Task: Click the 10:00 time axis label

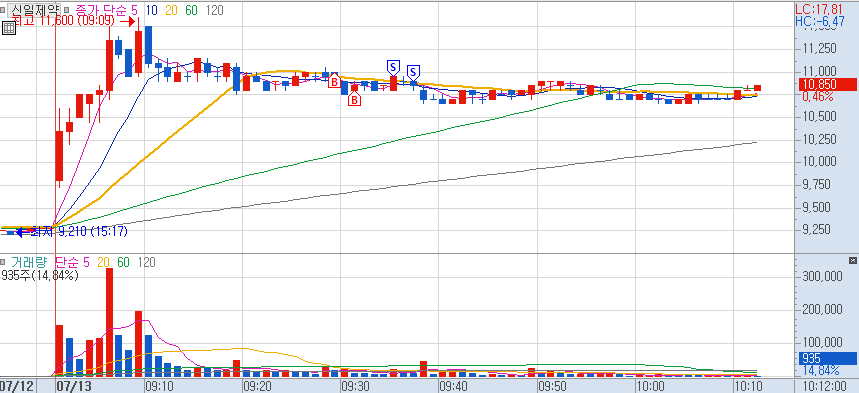Action: (x=650, y=386)
